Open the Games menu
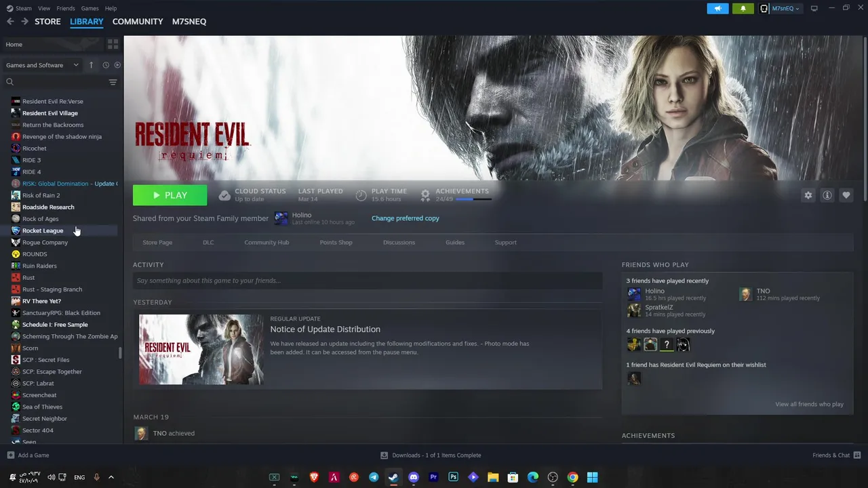 90,8
